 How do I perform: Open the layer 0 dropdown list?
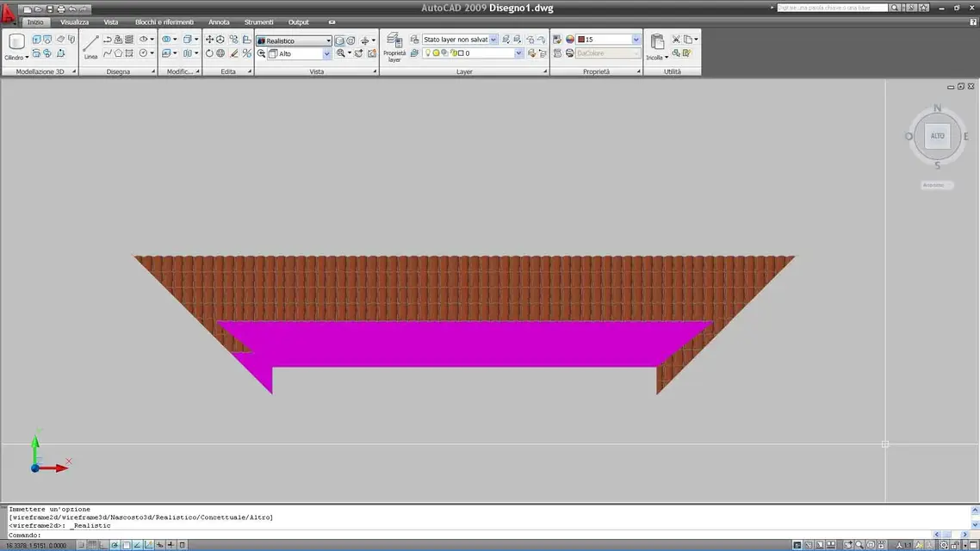pos(518,53)
